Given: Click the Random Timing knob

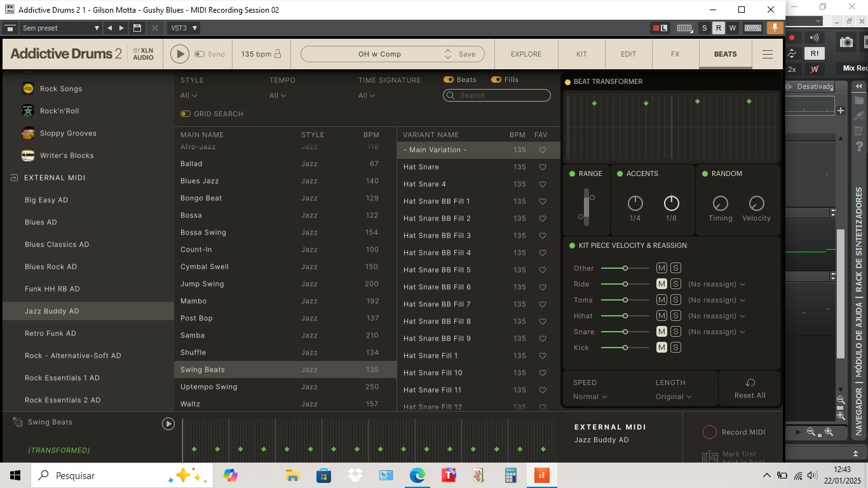Looking at the screenshot, I should [720, 203].
